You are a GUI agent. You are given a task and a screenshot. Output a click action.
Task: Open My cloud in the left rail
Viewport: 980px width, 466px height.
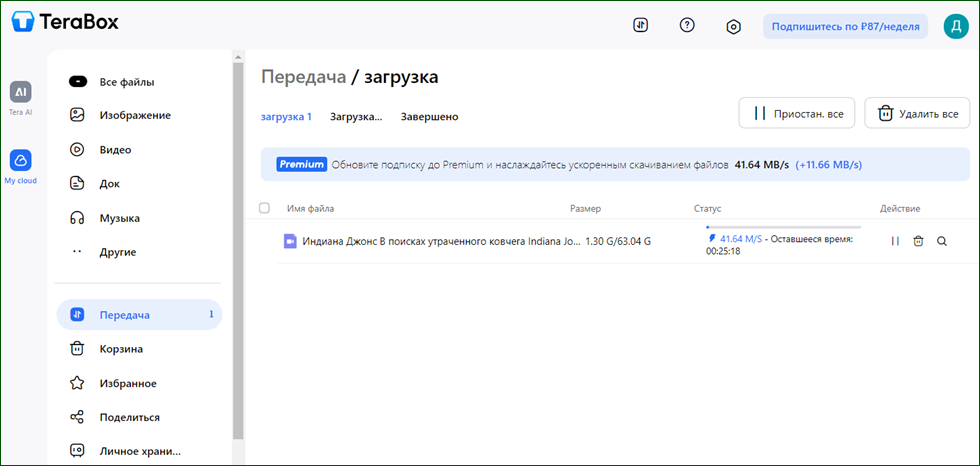tap(21, 167)
